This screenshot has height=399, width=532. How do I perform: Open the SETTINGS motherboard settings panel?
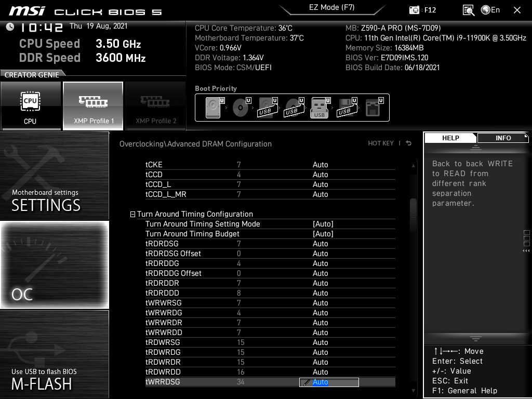point(54,176)
